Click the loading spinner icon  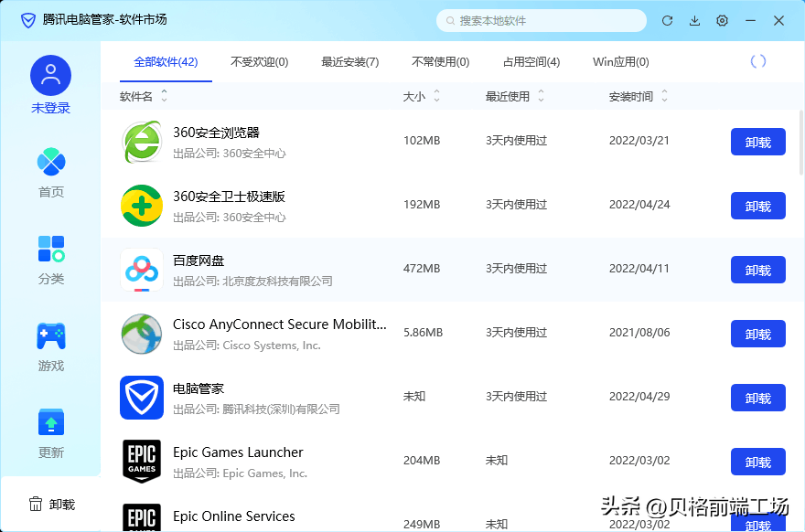(758, 61)
